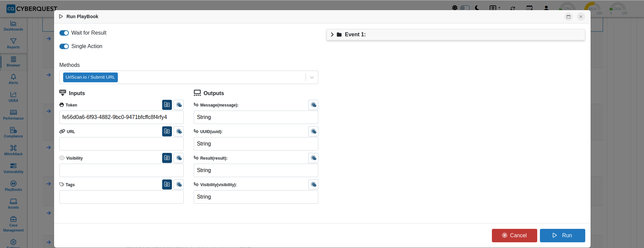Image resolution: width=644 pixels, height=248 pixels.
Task: Open the Methods dropdown arrow
Action: 312,77
